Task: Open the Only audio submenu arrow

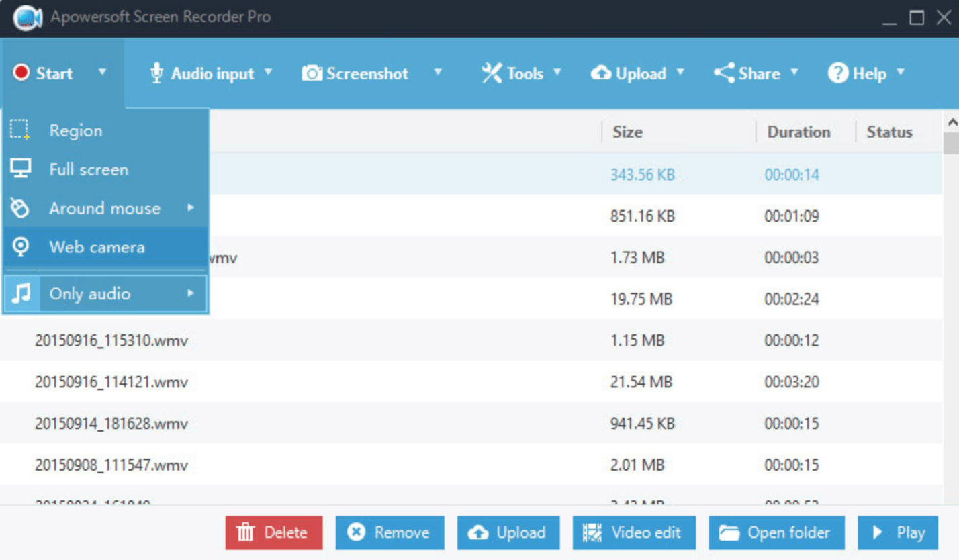Action: [191, 293]
